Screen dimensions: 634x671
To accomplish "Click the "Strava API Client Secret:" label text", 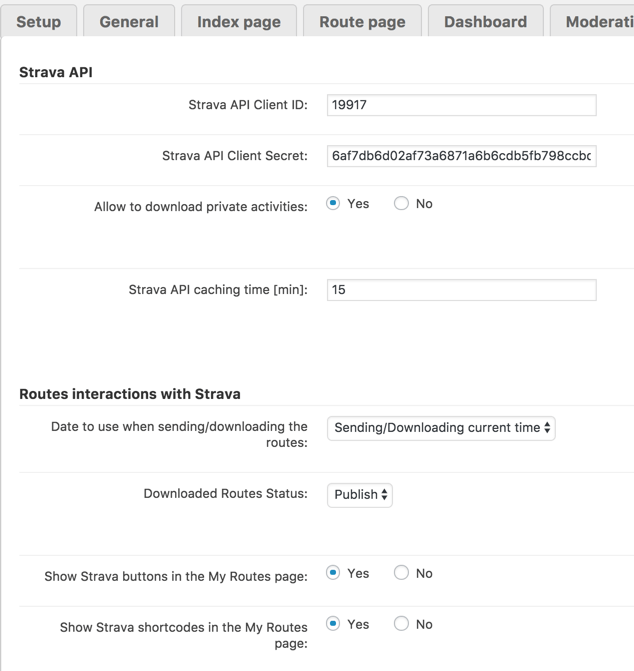I will click(x=235, y=156).
